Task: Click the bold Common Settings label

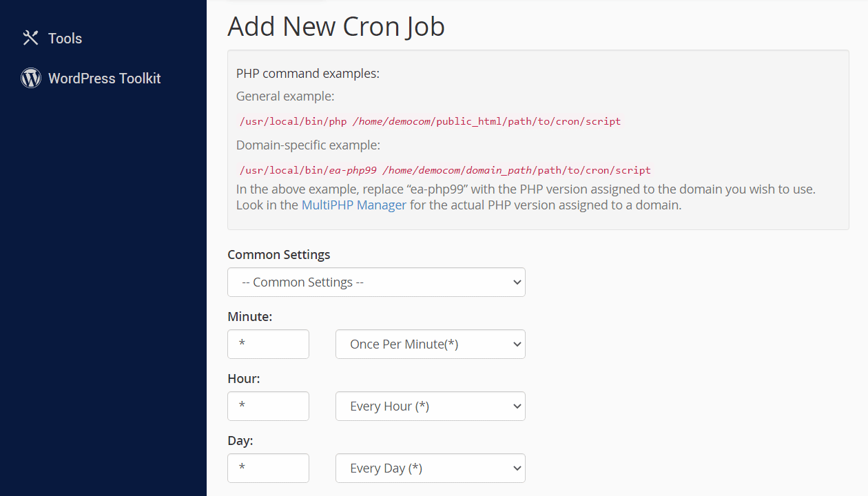Action: point(278,255)
